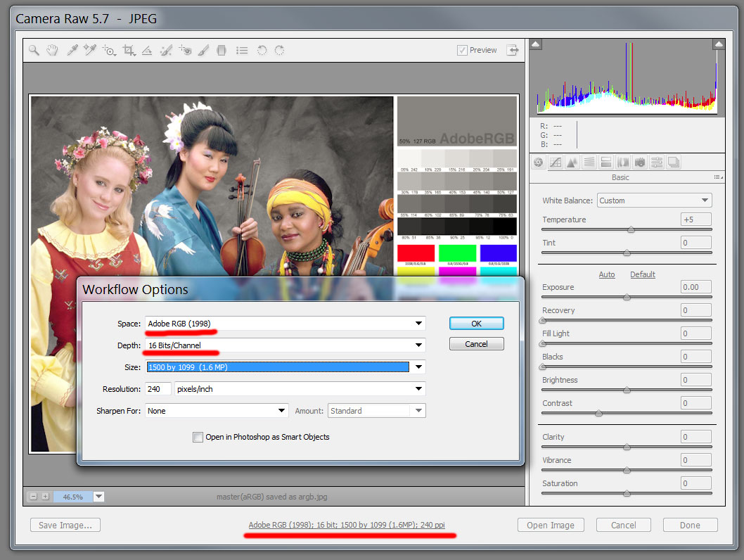Click the Resolution input field showing 240
The height and width of the screenshot is (560, 744).
pyautogui.click(x=158, y=389)
